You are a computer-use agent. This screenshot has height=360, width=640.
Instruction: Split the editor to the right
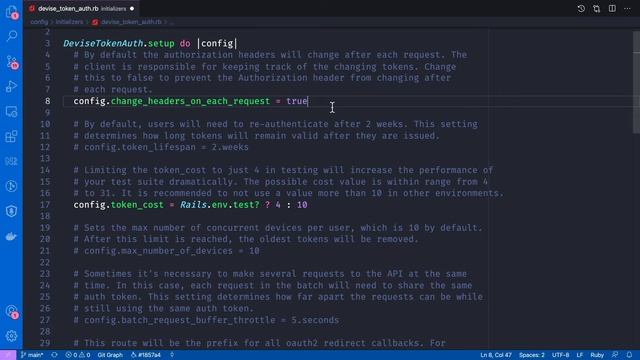612,9
